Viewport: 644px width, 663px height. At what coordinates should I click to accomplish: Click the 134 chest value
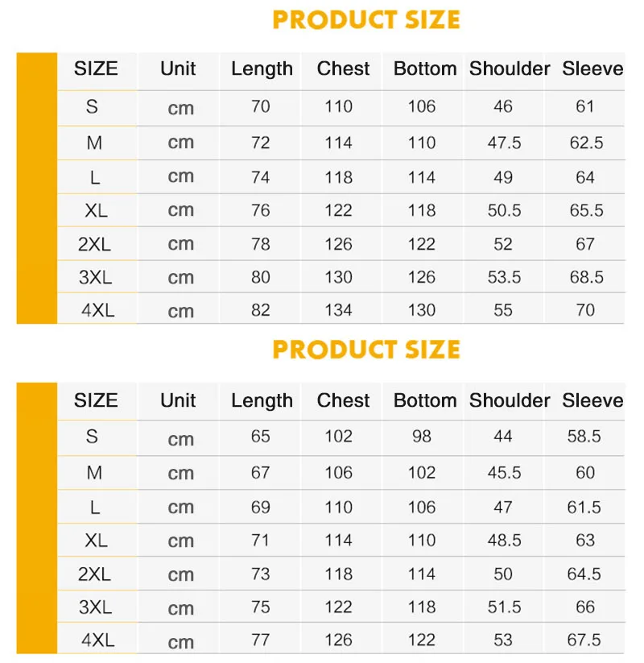(338, 310)
